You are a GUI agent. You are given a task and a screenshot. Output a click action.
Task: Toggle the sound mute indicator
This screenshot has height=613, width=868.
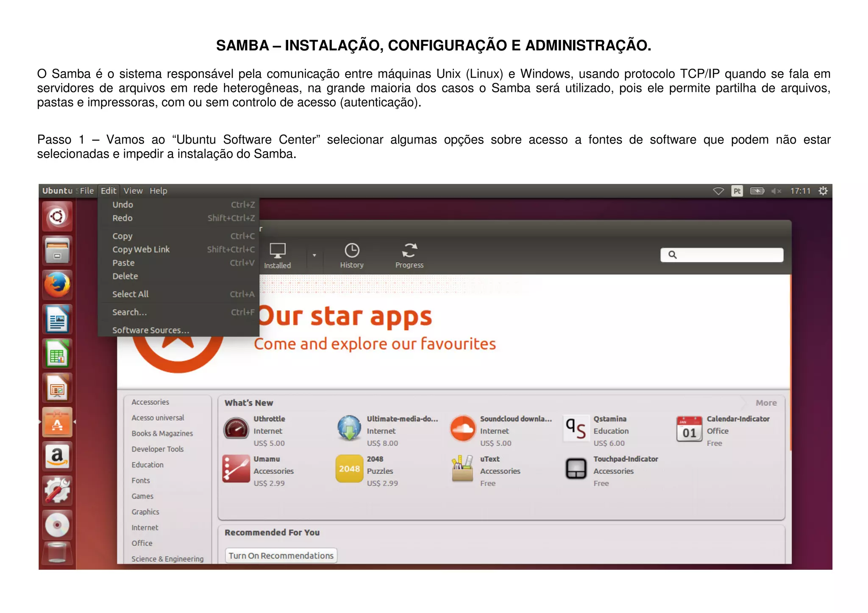coord(776,191)
